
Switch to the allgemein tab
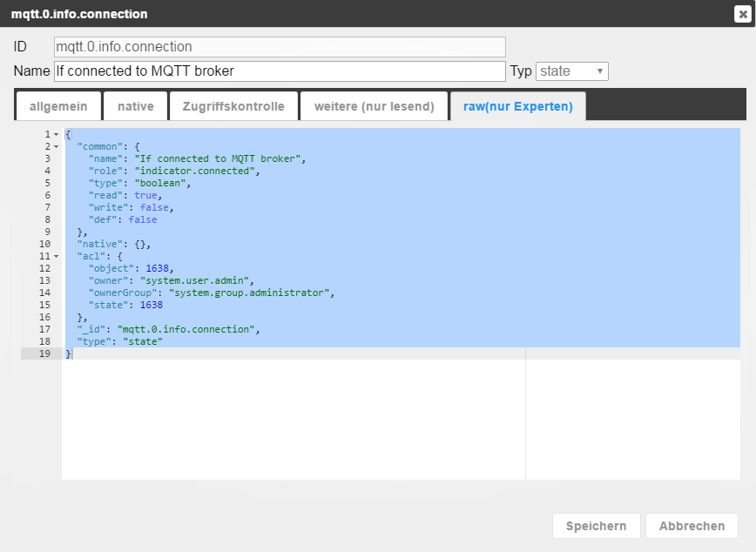click(x=58, y=106)
